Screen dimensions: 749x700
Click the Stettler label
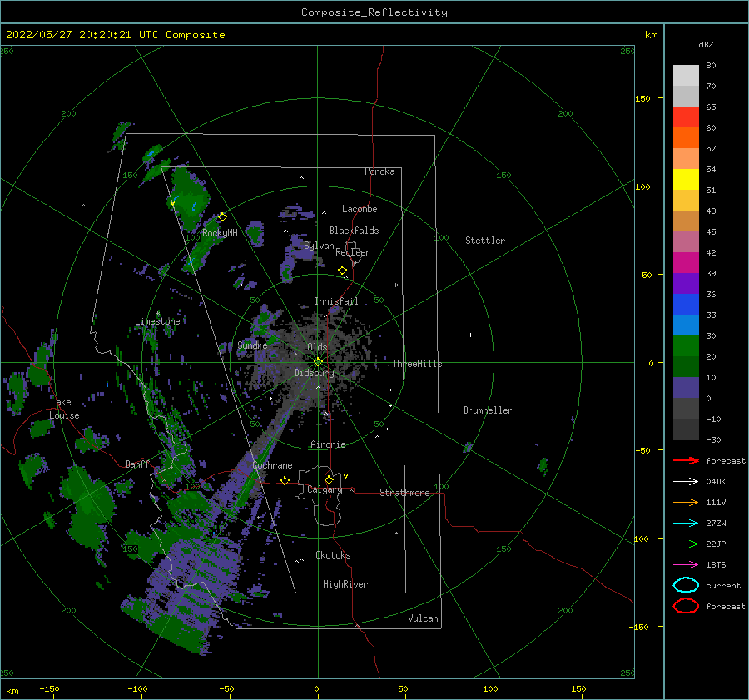[x=485, y=241]
